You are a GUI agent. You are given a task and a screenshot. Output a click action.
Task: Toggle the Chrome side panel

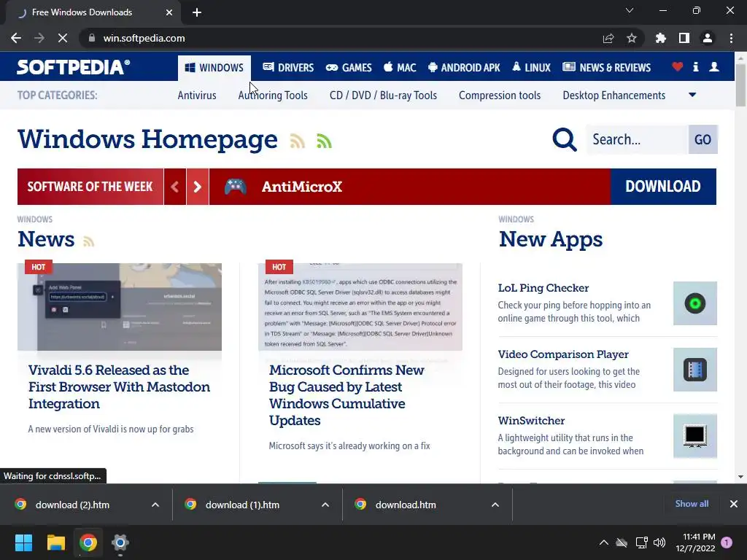pyautogui.click(x=684, y=38)
